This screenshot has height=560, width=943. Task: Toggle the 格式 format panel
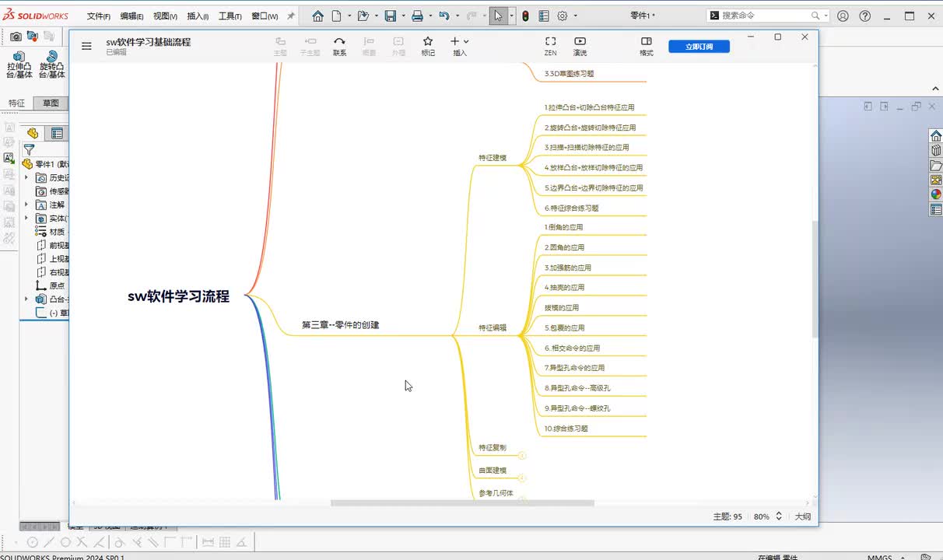646,46
